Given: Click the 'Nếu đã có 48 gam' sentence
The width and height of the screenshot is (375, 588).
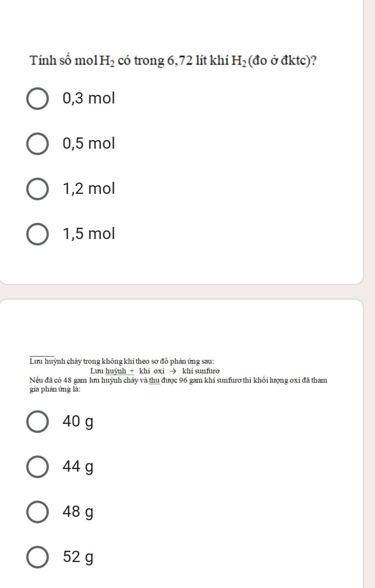Looking at the screenshot, I should [x=178, y=384].
